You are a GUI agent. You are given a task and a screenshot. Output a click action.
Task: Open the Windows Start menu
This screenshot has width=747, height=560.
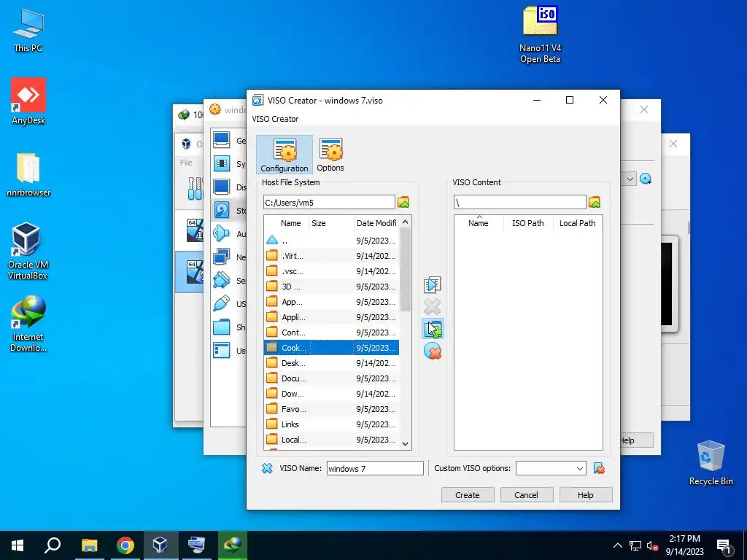(18, 545)
